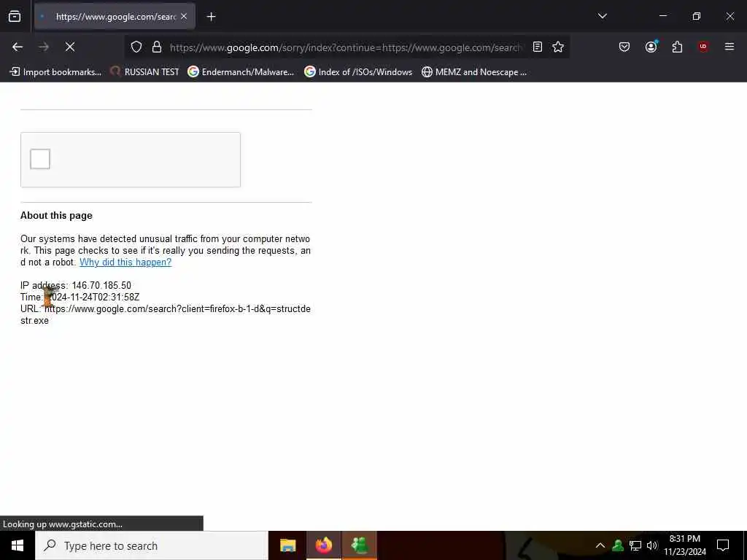The width and height of the screenshot is (747, 560).
Task: Show hidden system tray icons
Action: 600,545
